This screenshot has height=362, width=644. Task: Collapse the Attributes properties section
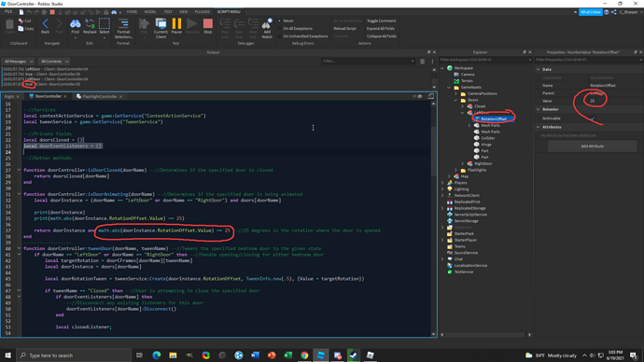[539, 127]
